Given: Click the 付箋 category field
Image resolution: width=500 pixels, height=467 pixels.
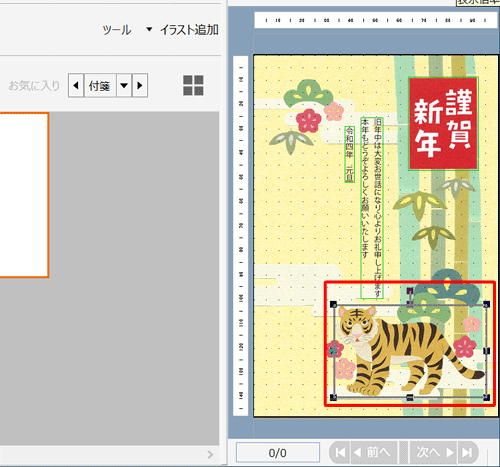Looking at the screenshot, I should pyautogui.click(x=100, y=86).
